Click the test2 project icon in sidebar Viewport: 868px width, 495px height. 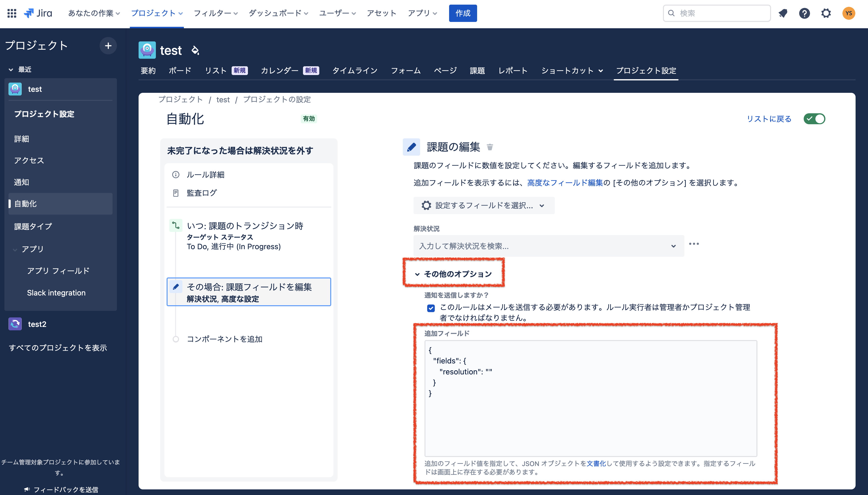click(x=15, y=324)
